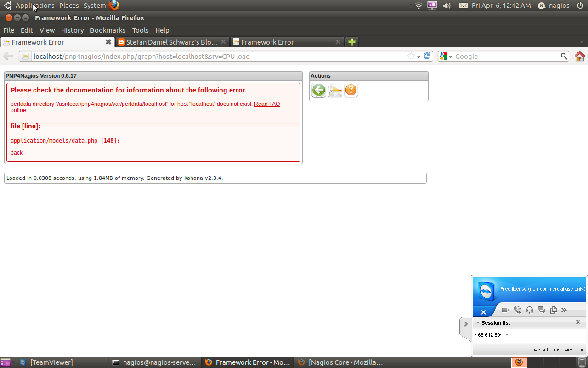Open the Tools menu
Viewport: 588px width, 368px height.
pos(140,30)
